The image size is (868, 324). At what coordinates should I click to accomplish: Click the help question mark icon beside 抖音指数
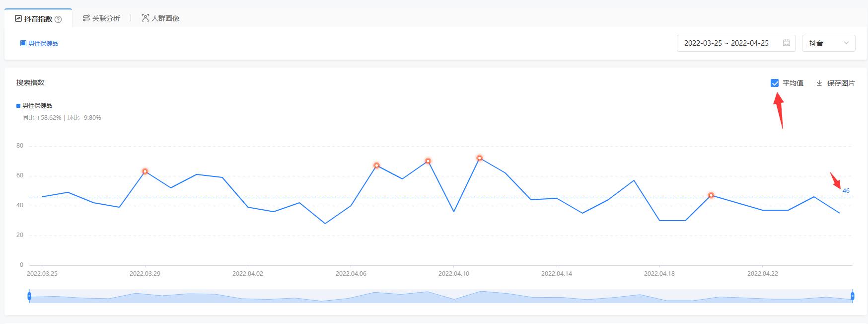58,19
